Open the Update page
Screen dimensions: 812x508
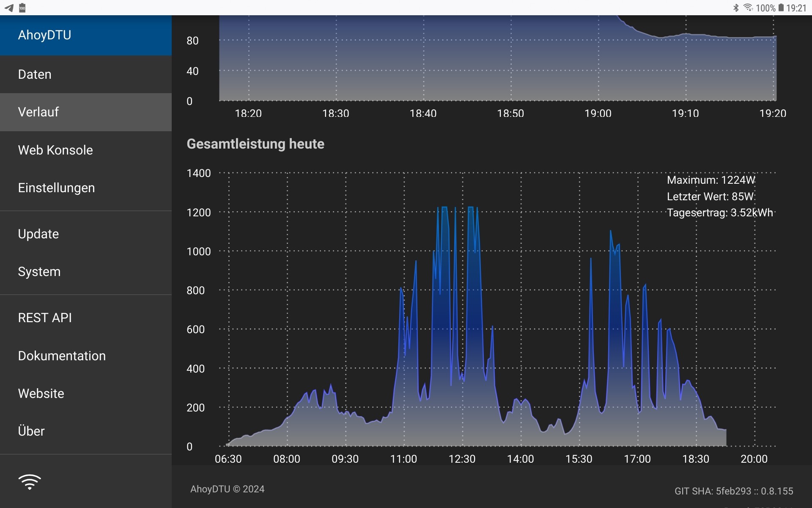(x=38, y=234)
